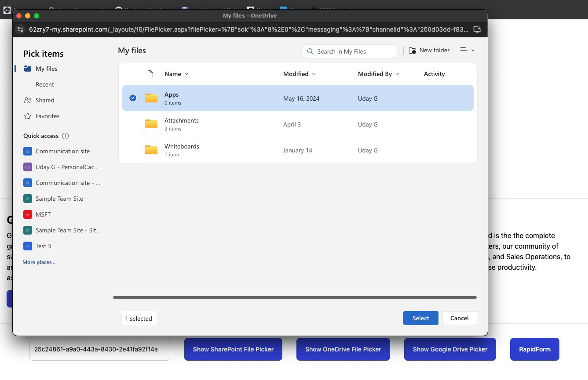Open Sample Team Site quick link
The width and height of the screenshot is (588, 380).
click(x=59, y=199)
